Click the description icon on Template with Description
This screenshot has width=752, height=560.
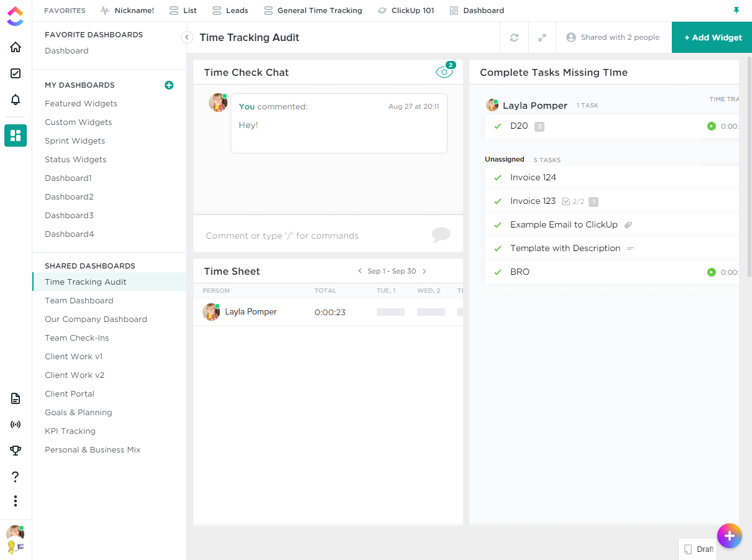[x=631, y=249]
